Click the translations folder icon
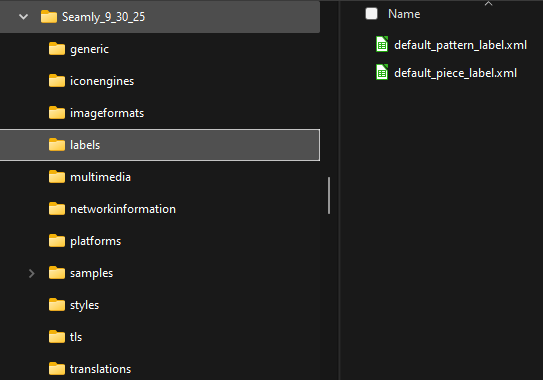This screenshot has width=543, height=380. (x=57, y=369)
